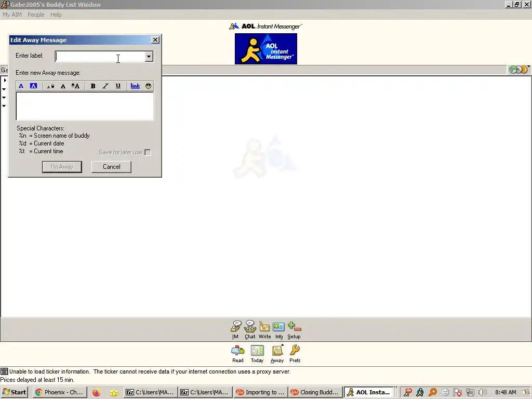Click the volume speaker tray icon
The image size is (532, 399).
483,393
